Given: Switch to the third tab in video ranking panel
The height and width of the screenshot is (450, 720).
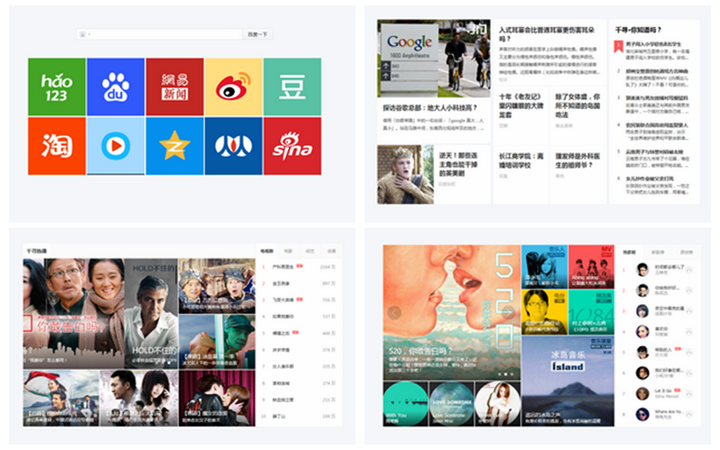Looking at the screenshot, I should click(x=309, y=251).
